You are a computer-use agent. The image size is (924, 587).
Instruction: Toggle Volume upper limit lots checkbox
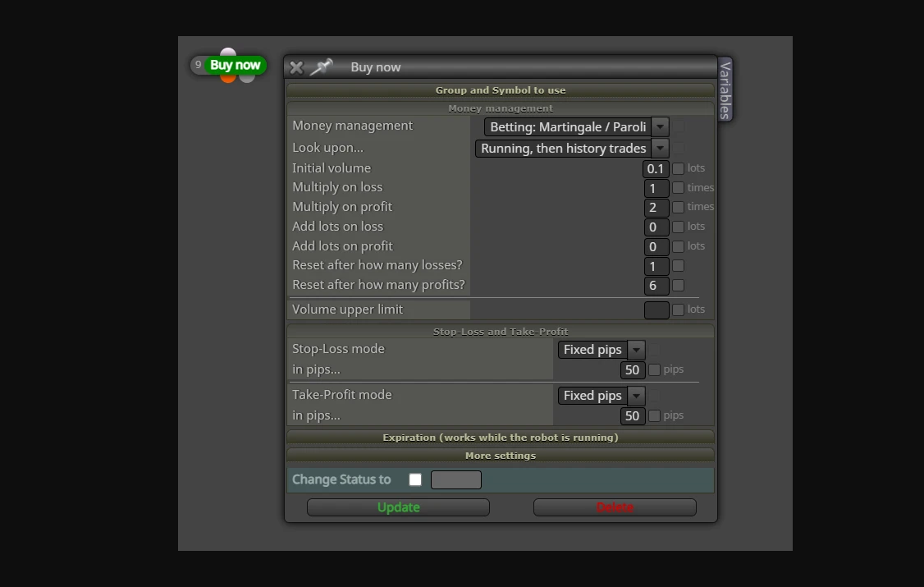679,310
